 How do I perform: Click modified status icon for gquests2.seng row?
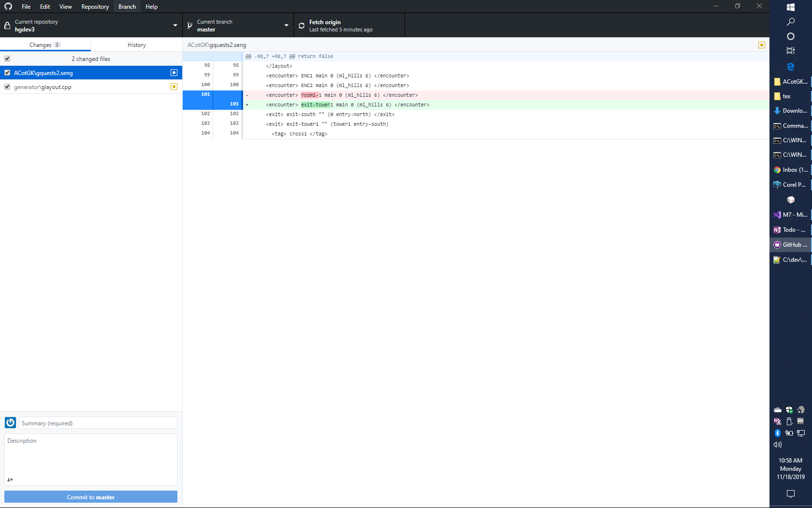[174, 73]
